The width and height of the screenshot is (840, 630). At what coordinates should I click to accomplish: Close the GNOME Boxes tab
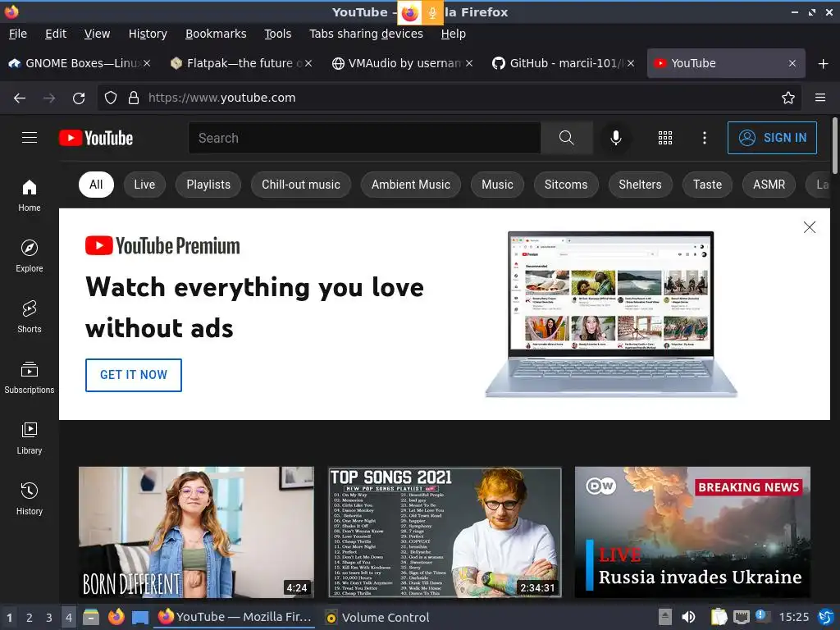pos(147,63)
